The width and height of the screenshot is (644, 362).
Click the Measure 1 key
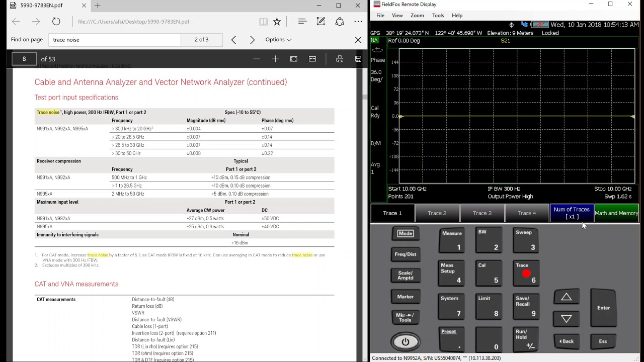452,240
